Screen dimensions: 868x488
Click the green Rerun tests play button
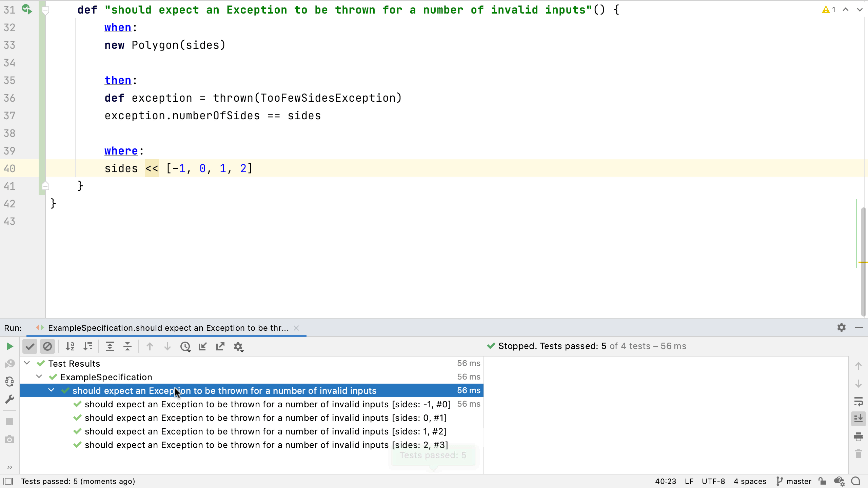coord(9,346)
